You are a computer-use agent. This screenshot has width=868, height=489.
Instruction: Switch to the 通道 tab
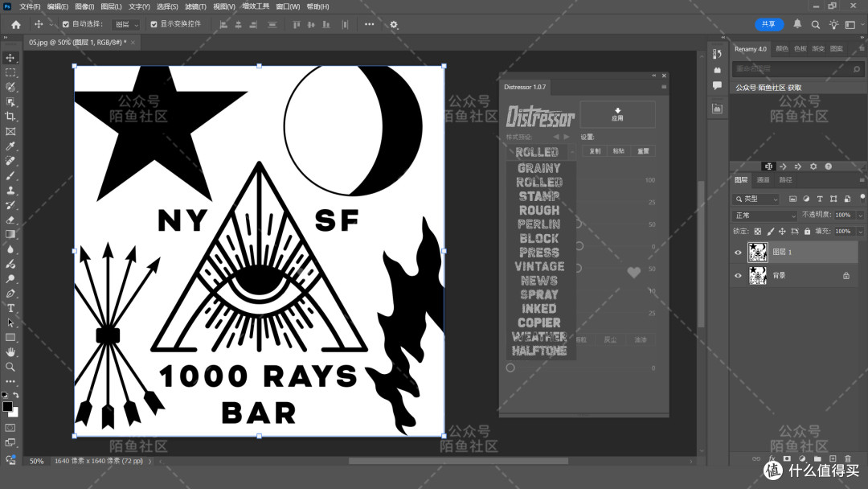tap(763, 180)
